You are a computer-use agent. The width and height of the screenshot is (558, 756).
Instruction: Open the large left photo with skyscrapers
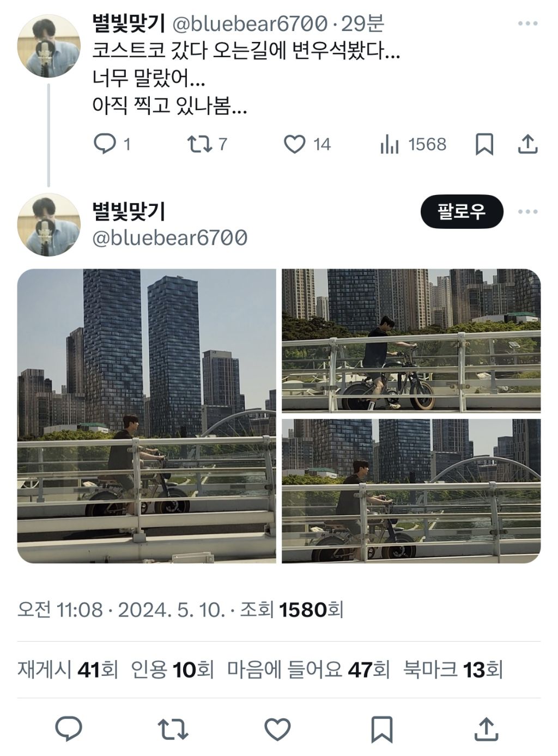pyautogui.click(x=147, y=416)
